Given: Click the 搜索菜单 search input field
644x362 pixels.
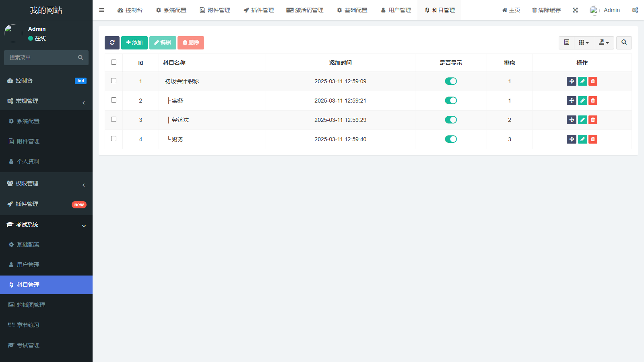Looking at the screenshot, I should tap(42, 58).
